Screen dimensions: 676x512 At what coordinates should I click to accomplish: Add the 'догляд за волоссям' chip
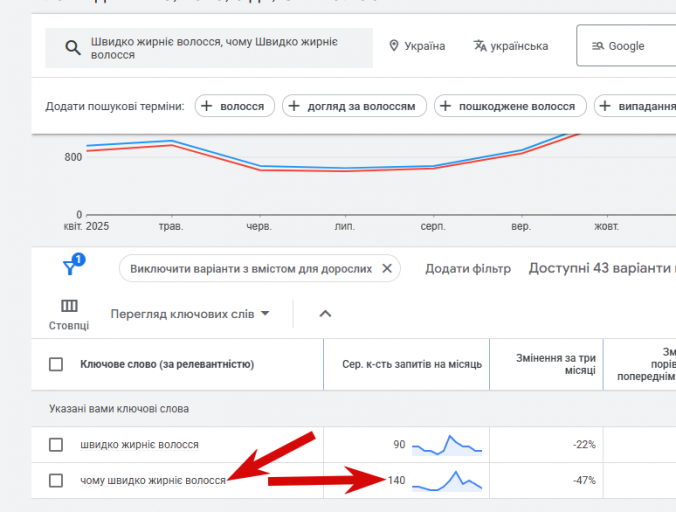click(354, 106)
